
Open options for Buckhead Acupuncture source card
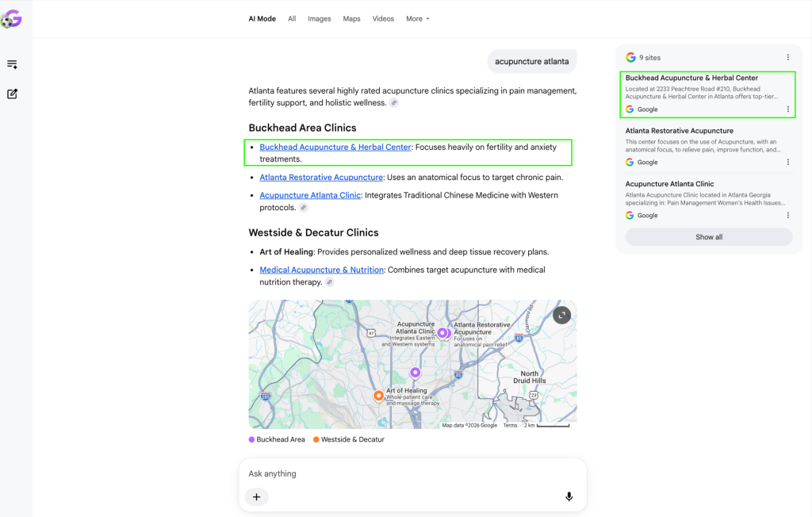tap(787, 109)
